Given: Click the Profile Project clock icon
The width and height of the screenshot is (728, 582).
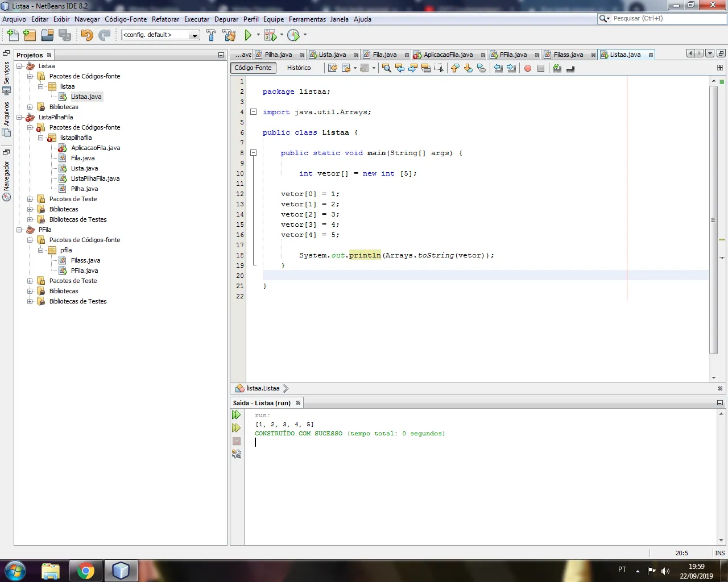Looking at the screenshot, I should point(293,35).
